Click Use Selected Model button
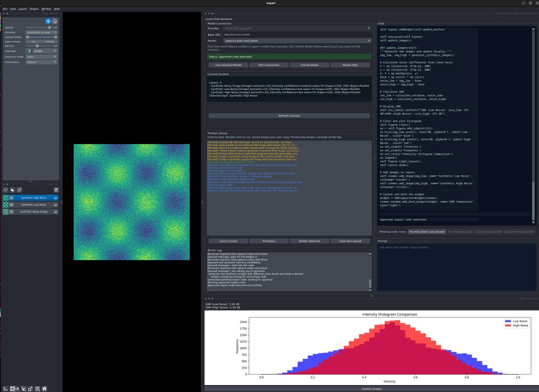Image resolution: width=539 pixels, height=392 pixels. point(228,65)
